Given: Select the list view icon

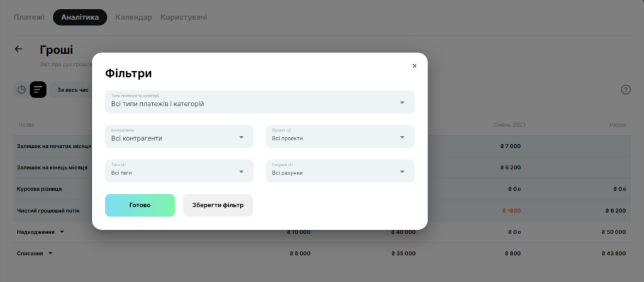Looking at the screenshot, I should click(x=38, y=89).
